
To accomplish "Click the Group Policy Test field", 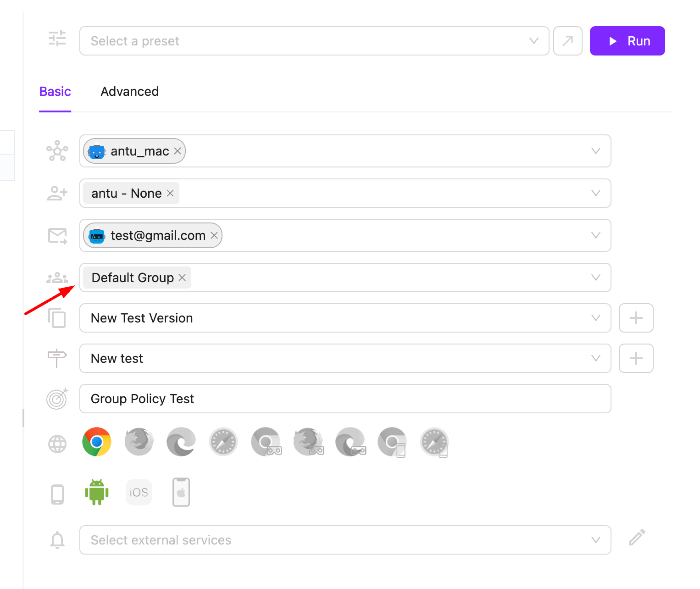I will point(345,399).
